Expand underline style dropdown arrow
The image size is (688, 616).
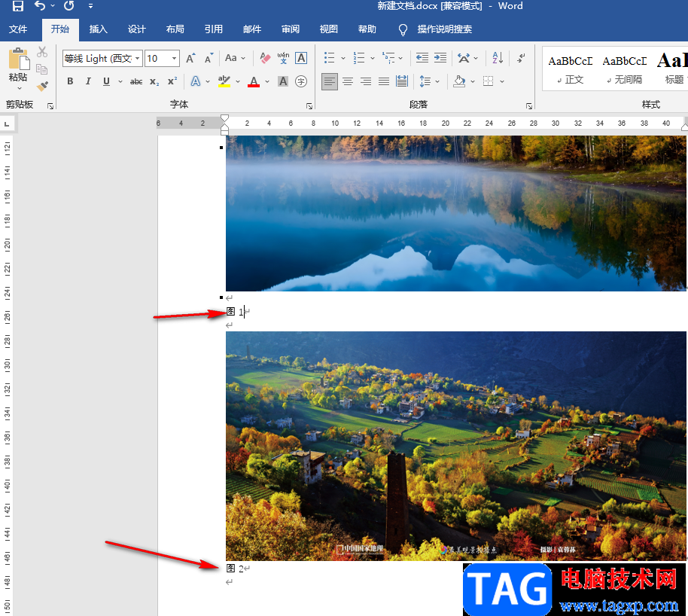pyautogui.click(x=120, y=81)
